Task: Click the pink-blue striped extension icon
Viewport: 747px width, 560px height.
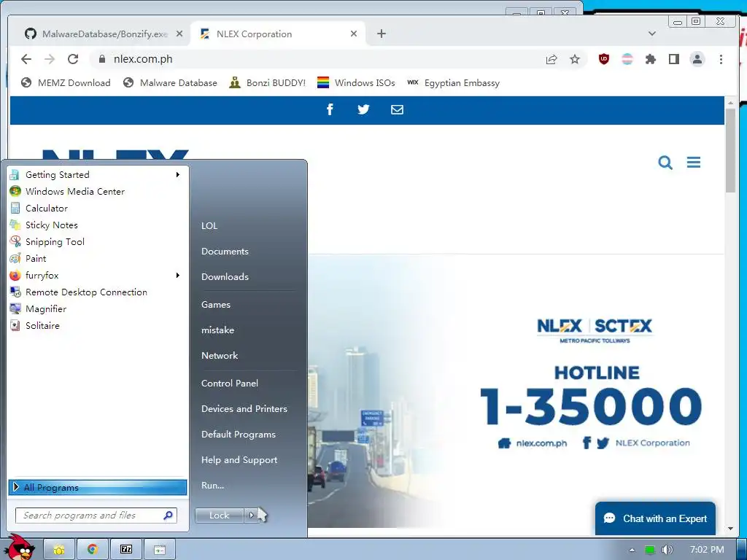Action: coord(627,59)
